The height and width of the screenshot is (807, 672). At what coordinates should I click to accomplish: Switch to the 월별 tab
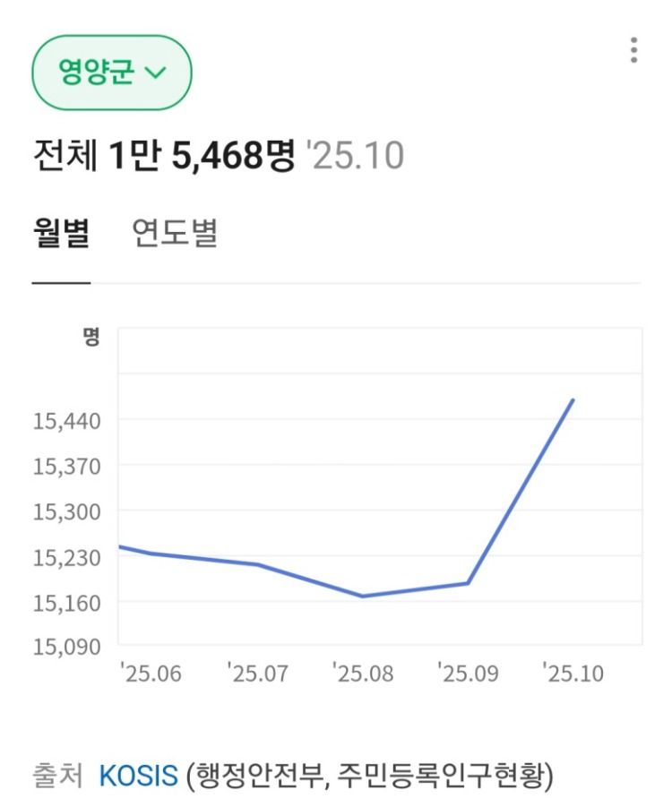[x=61, y=235]
